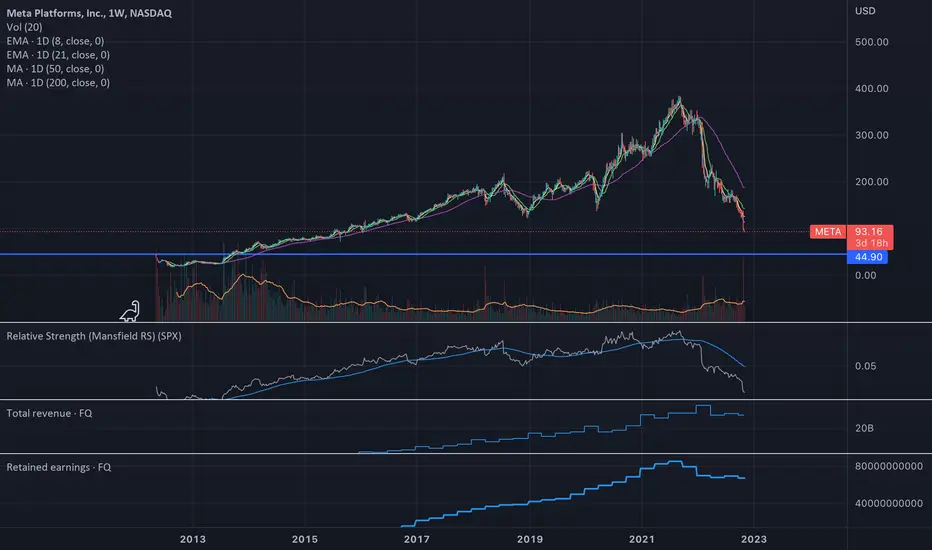
Task: Select the MA 1D (50, close, 0) legend
Action: (55, 69)
